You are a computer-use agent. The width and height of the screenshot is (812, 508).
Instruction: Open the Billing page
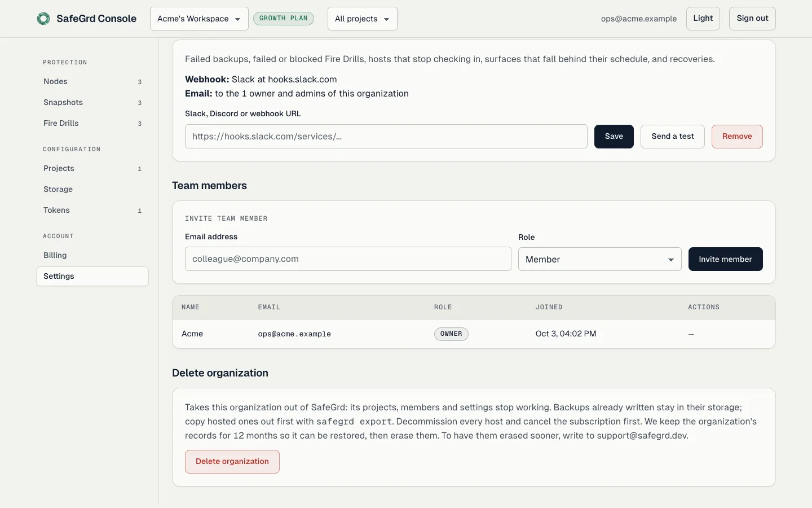[x=92, y=255]
